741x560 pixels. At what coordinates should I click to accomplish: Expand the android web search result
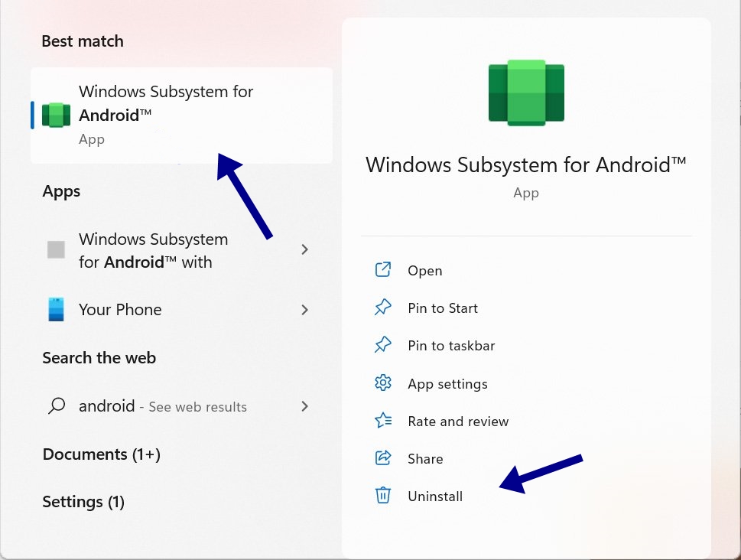(x=304, y=406)
